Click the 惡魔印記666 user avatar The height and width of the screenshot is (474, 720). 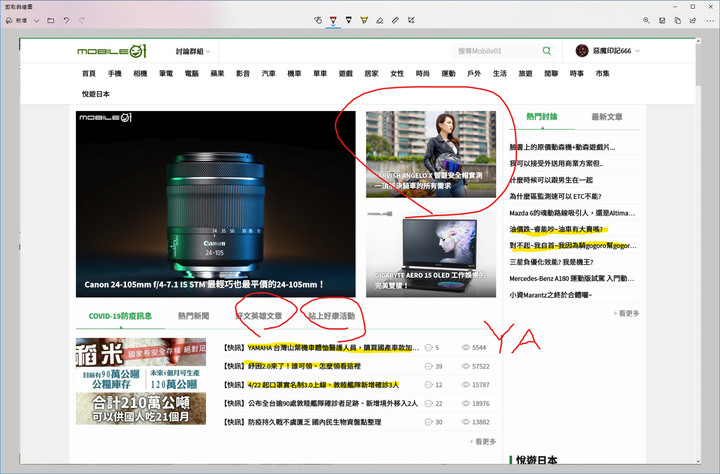(582, 51)
